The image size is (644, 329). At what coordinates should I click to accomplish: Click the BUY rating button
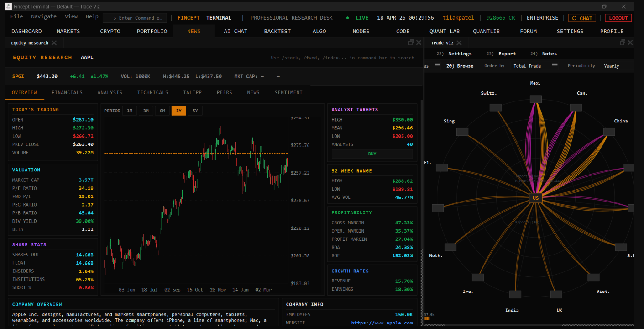372,154
